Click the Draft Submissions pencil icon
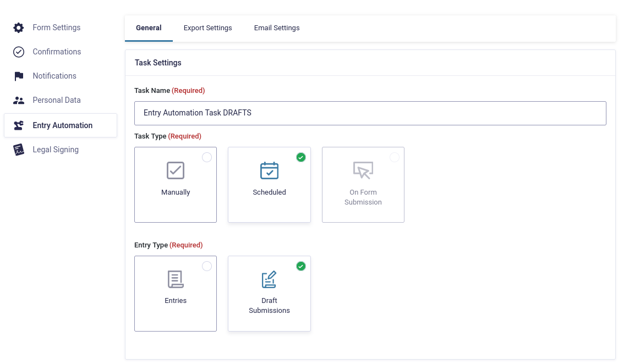 pyautogui.click(x=269, y=279)
